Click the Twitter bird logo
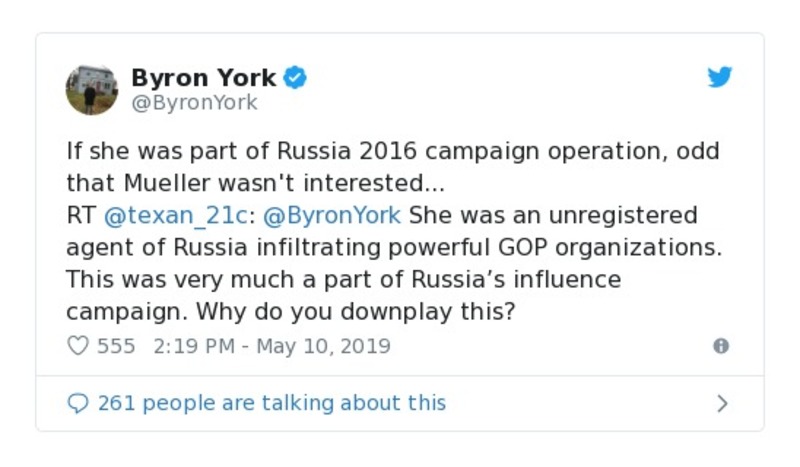The width and height of the screenshot is (800, 467). click(720, 77)
